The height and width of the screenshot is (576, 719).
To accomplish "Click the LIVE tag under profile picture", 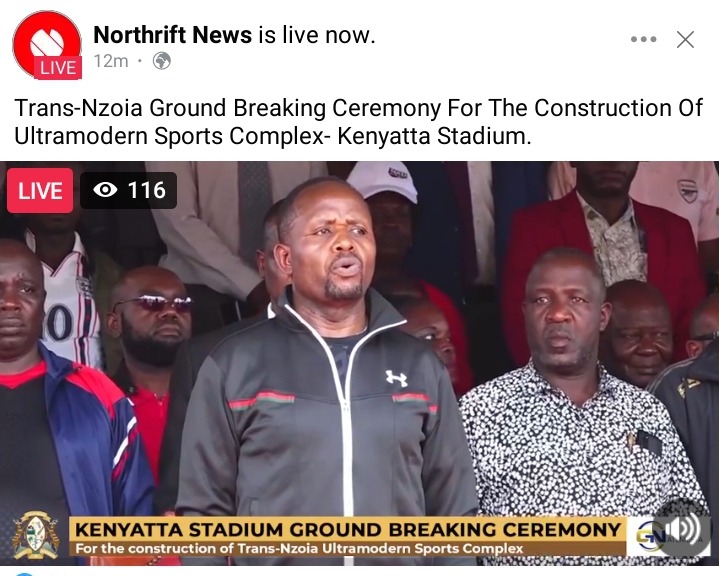I will [x=58, y=67].
